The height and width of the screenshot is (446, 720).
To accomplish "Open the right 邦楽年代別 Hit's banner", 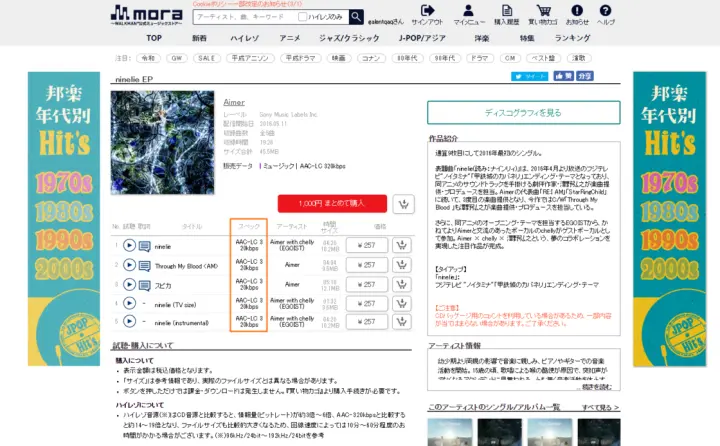I will click(x=669, y=219).
